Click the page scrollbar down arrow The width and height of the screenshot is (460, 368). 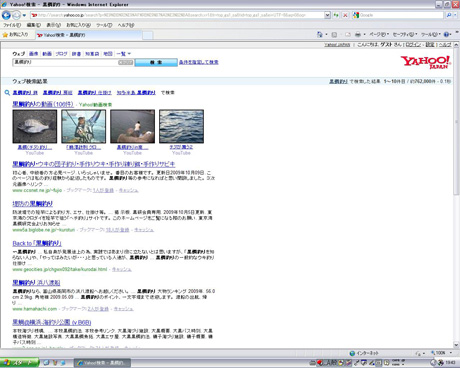click(x=456, y=345)
